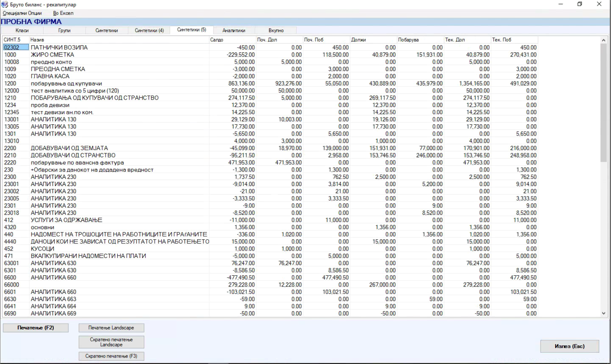Screen dimensions: 611x364
Task: Open the Специјални Опции menu
Action: point(22,13)
